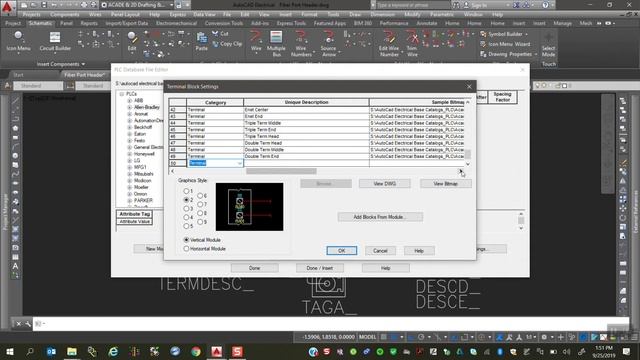Click the Copy Clip icon
Image resolution: width=640 pixels, height=360 pixels.
(227, 44)
